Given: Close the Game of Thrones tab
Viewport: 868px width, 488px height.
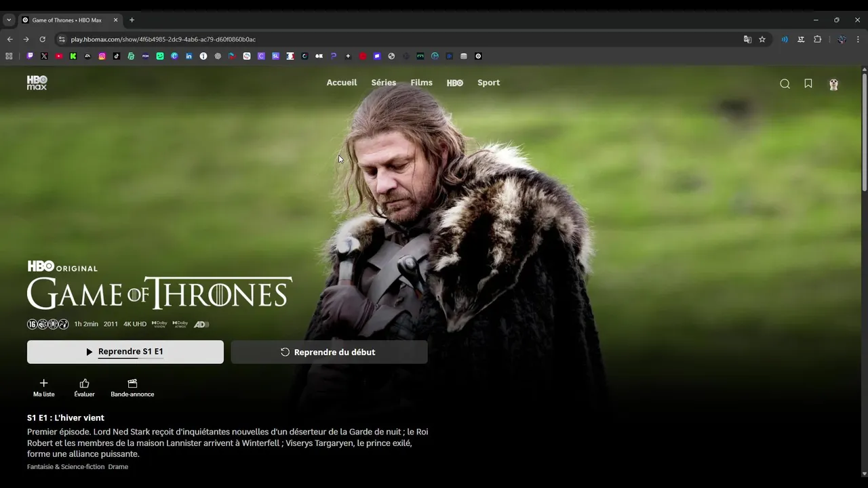Looking at the screenshot, I should tap(115, 20).
